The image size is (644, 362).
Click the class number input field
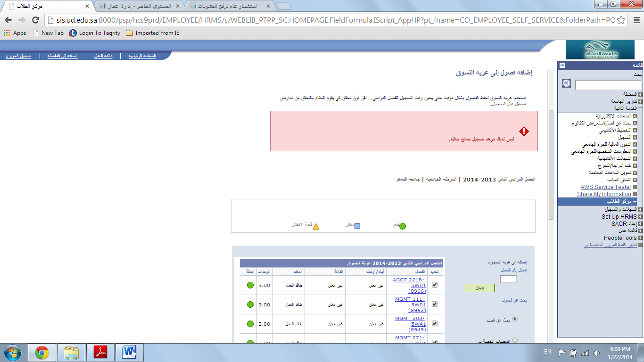pos(508,279)
